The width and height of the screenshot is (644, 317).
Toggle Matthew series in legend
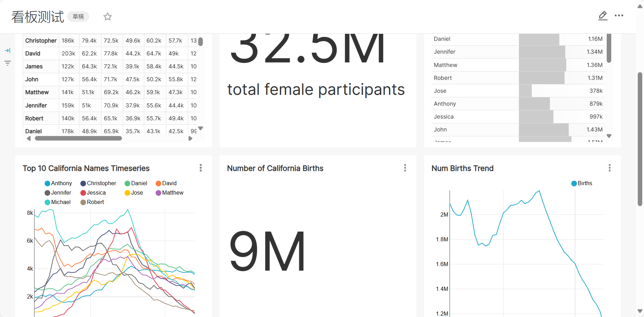(170, 193)
